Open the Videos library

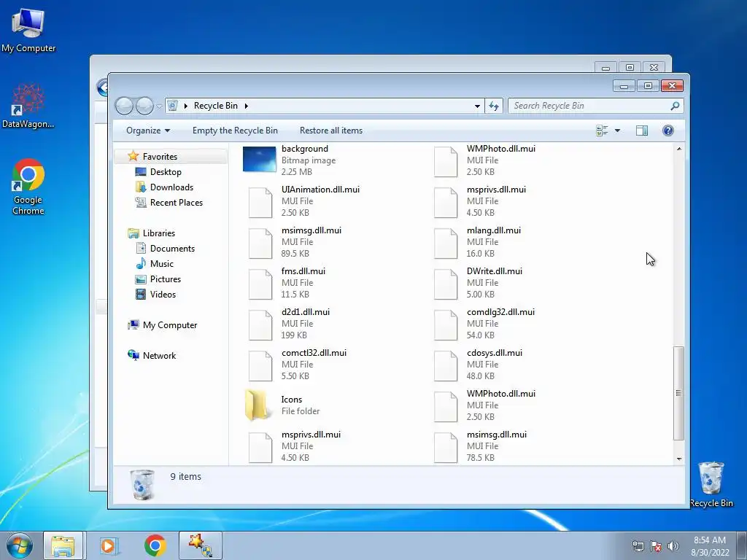(x=163, y=295)
